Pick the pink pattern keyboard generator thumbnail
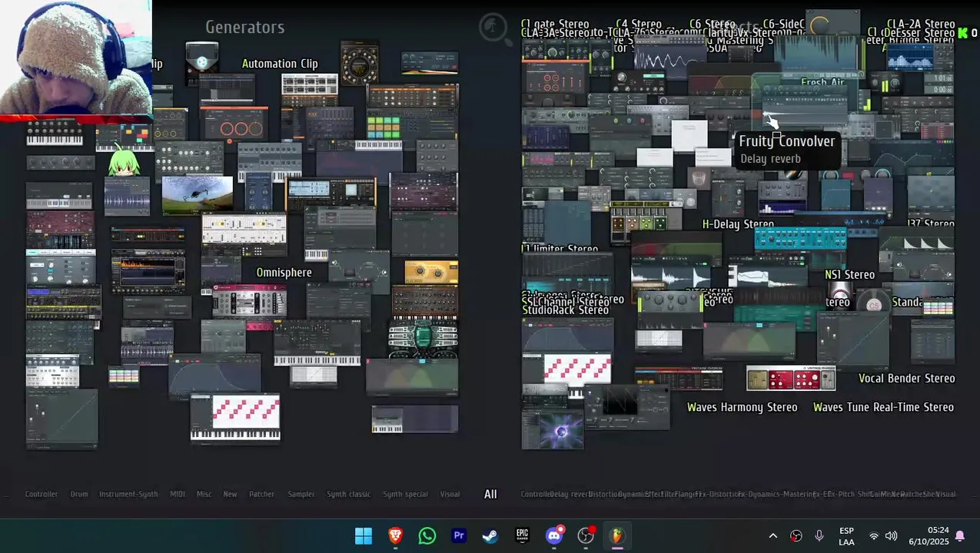The image size is (980, 553). pyautogui.click(x=235, y=419)
